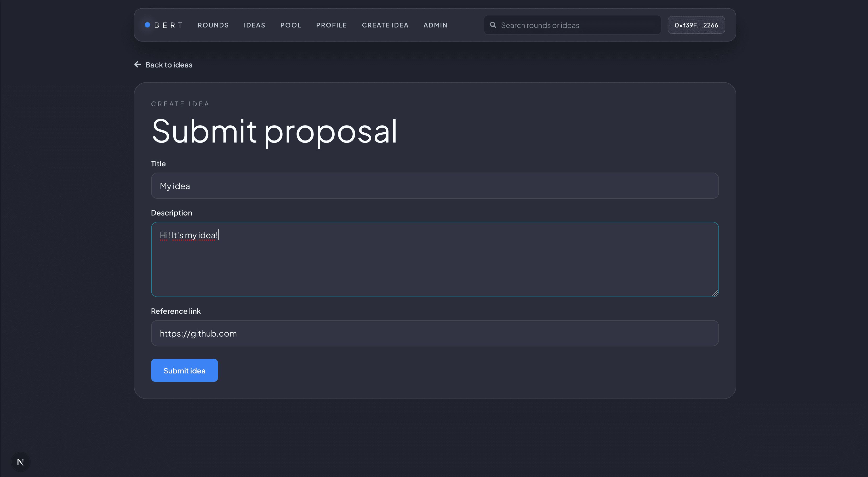This screenshot has width=868, height=477.
Task: Open the Admin section
Action: point(435,25)
